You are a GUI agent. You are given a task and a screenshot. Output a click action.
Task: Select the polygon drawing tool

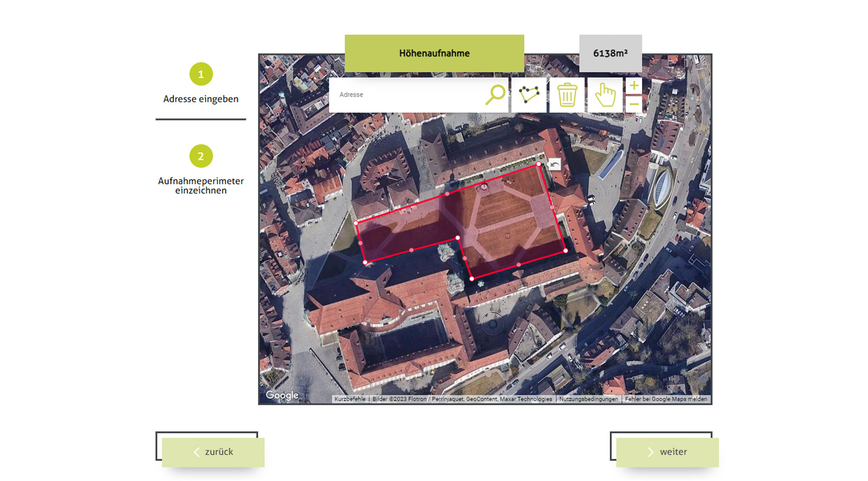pyautogui.click(x=528, y=95)
